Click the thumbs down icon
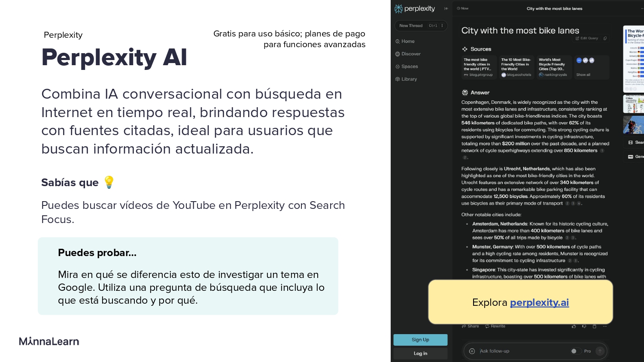This screenshot has width=644, height=362. pyautogui.click(x=584, y=326)
